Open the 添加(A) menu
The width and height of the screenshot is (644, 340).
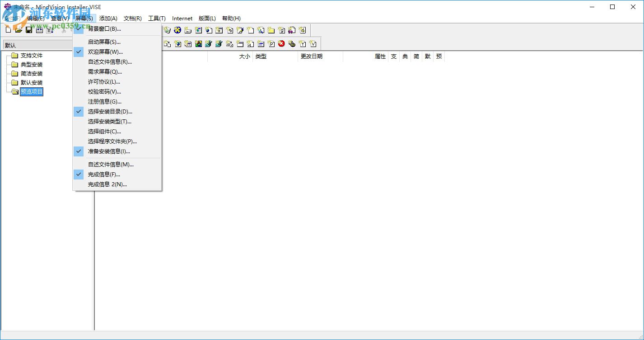[x=108, y=19]
